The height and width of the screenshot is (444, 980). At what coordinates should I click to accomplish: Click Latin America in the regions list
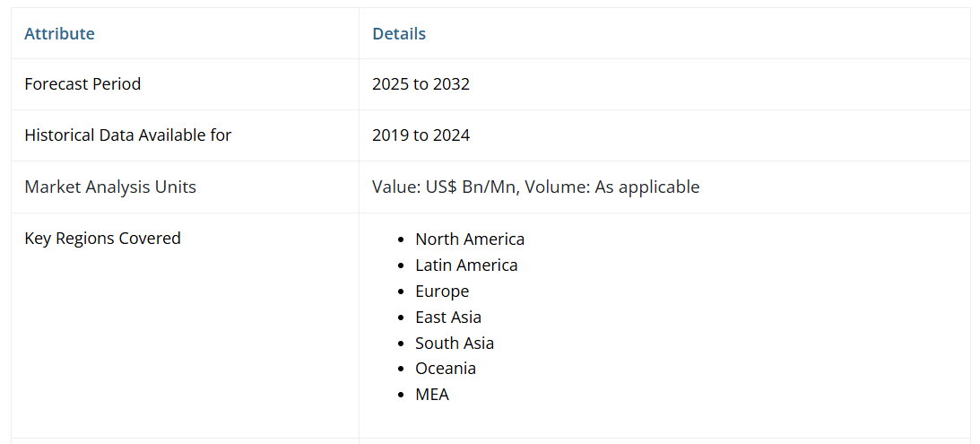click(466, 266)
